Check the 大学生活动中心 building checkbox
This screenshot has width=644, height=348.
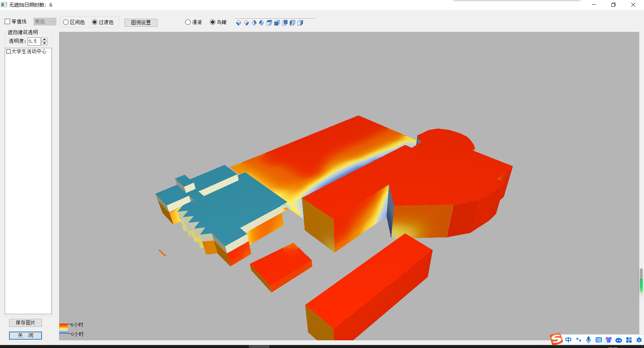pyautogui.click(x=9, y=52)
